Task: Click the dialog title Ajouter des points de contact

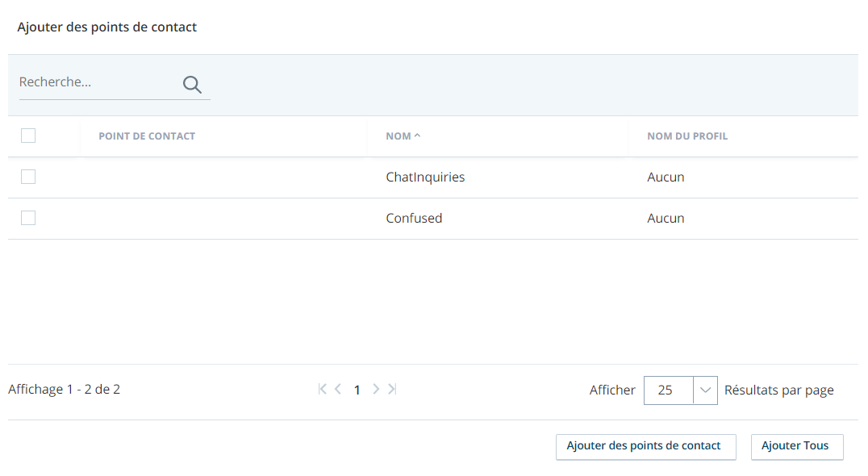Action: [106, 27]
